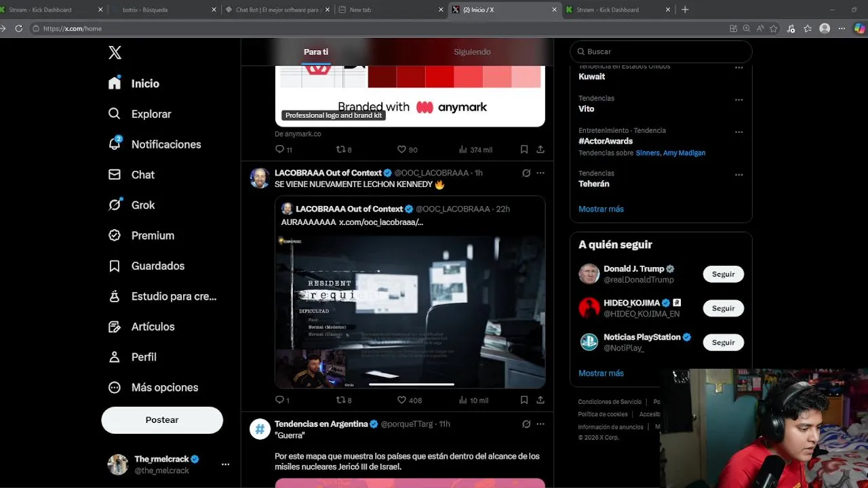Follow Donald J. Trump
The width and height of the screenshot is (868, 488).
point(723,274)
